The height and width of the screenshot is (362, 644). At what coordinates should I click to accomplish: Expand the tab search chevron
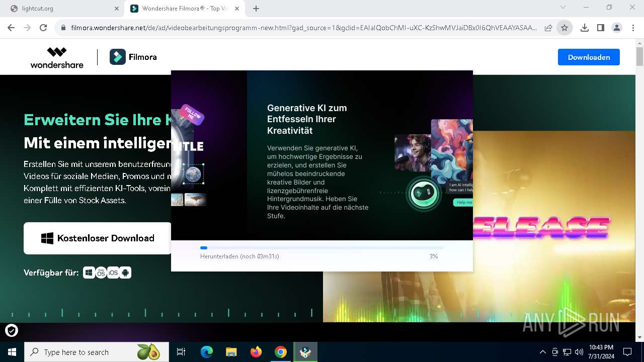pyautogui.click(x=563, y=8)
